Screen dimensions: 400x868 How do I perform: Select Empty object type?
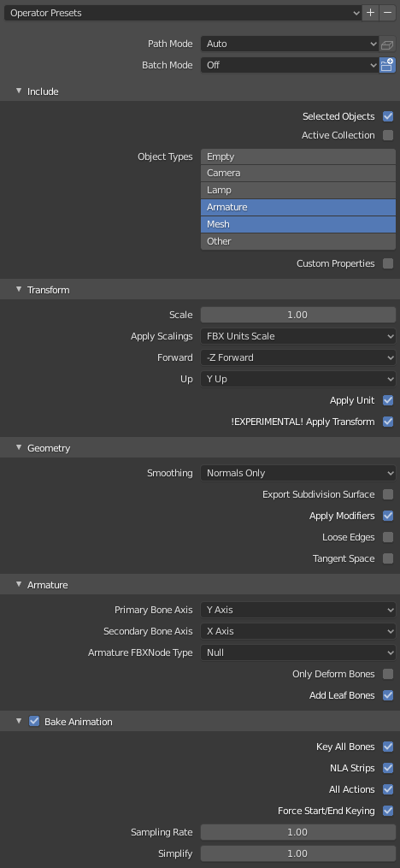click(x=298, y=156)
